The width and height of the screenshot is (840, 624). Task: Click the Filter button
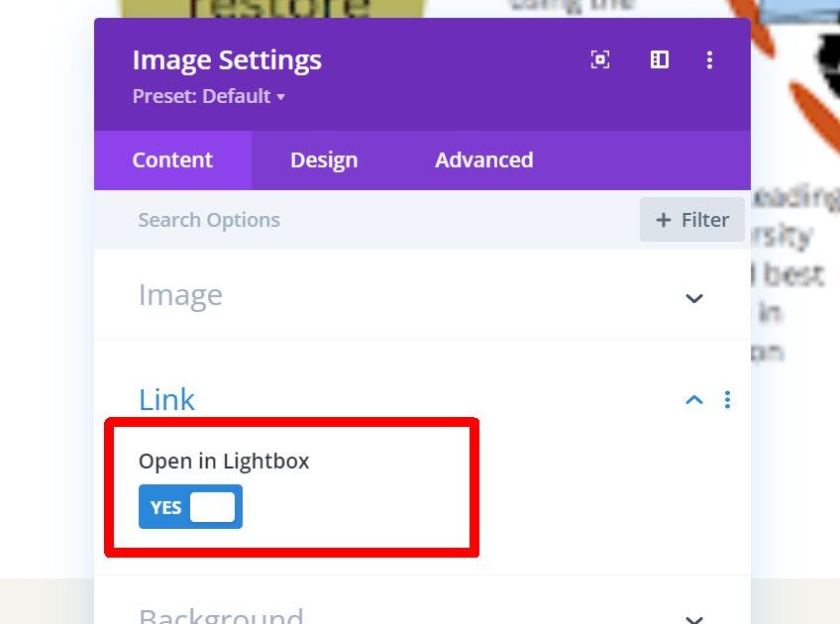(x=691, y=220)
